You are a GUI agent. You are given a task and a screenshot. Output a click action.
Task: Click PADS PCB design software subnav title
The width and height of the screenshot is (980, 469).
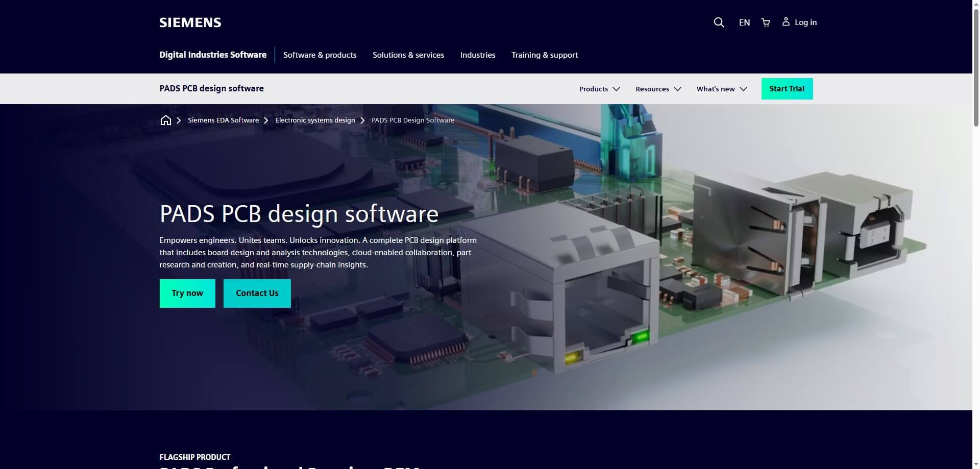tap(211, 88)
